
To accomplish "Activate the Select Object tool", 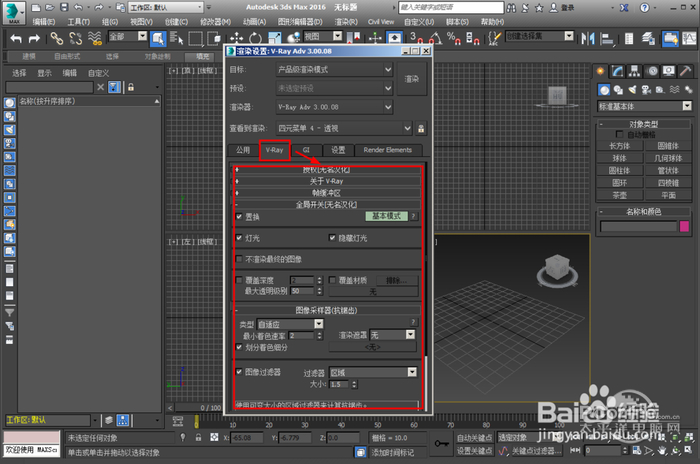I will (x=158, y=38).
